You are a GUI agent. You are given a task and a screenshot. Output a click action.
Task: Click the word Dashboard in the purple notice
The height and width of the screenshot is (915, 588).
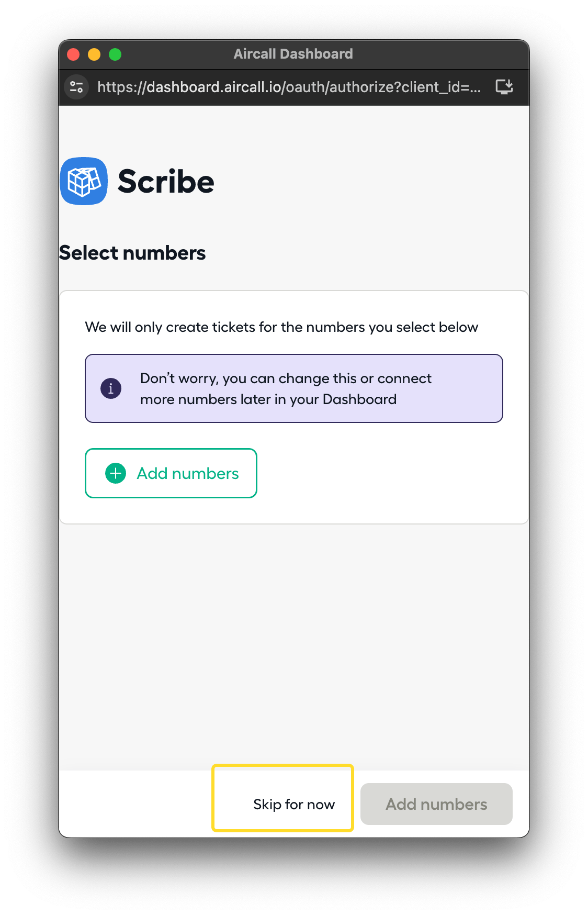coord(359,399)
